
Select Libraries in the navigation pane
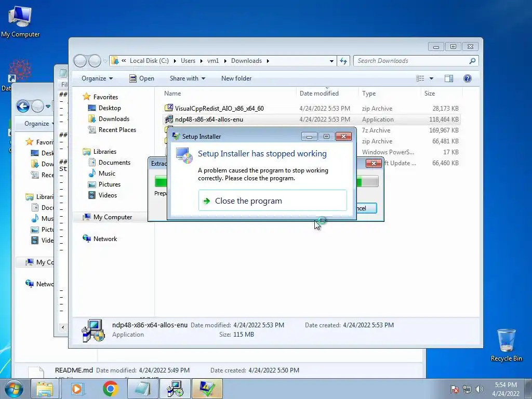pos(104,152)
